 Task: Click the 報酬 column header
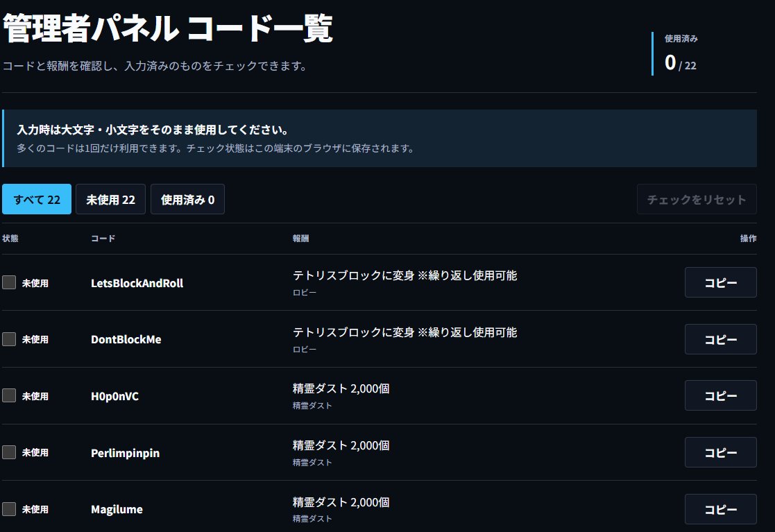click(300, 238)
